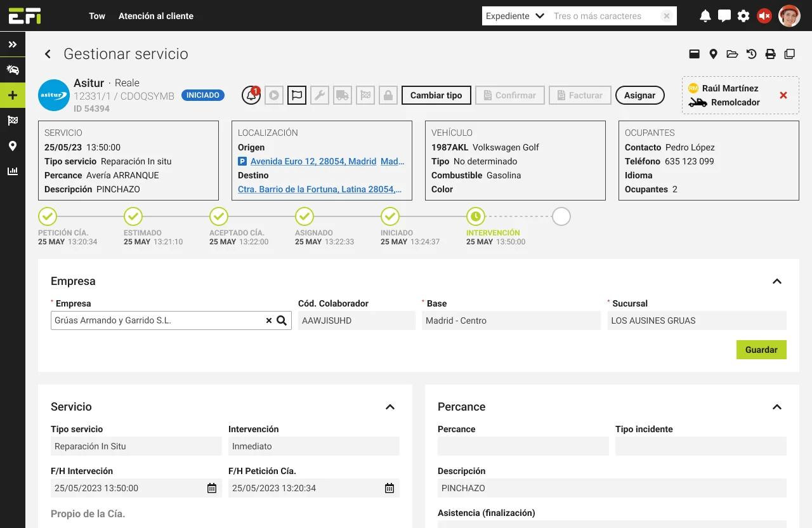Open the history clock icon
812x528 pixels.
pyautogui.click(x=752, y=54)
